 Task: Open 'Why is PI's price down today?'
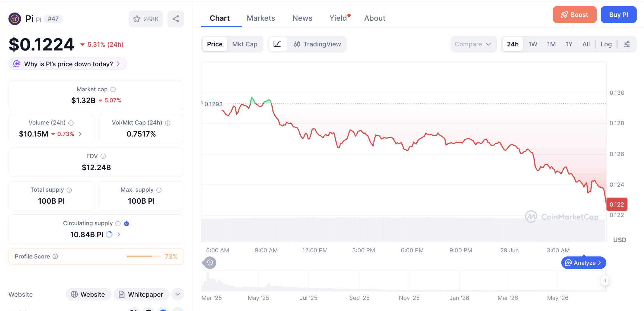67,64
